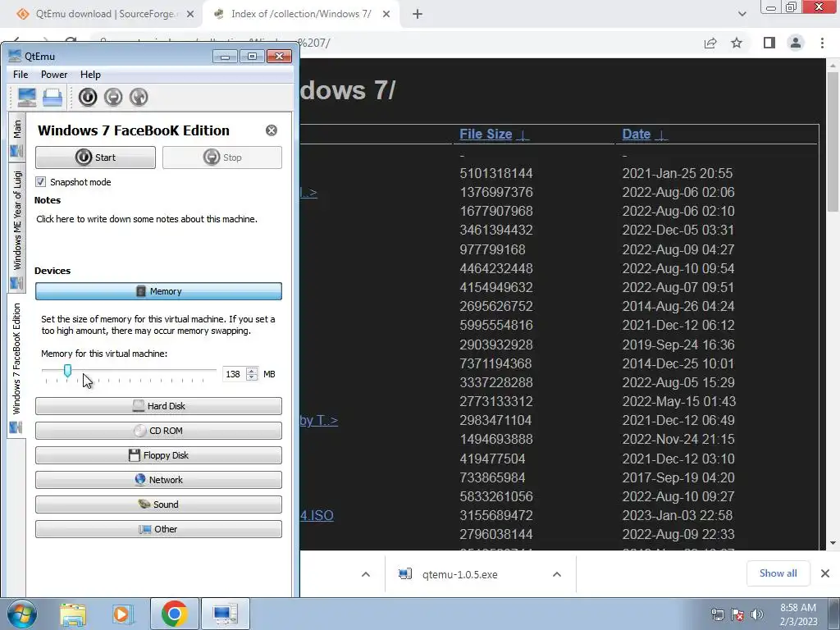Image resolution: width=840 pixels, height=630 pixels.
Task: Sort listing by Date header link
Action: (636, 134)
